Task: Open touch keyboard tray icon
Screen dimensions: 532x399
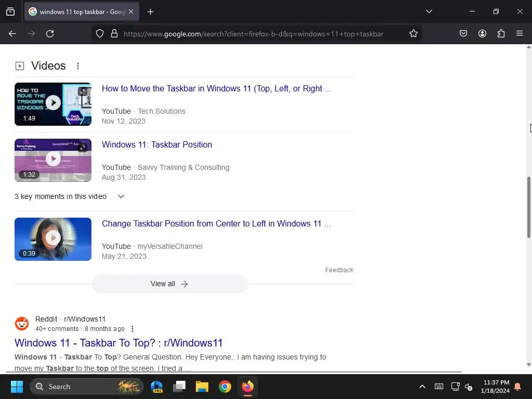Action: [x=438, y=387]
